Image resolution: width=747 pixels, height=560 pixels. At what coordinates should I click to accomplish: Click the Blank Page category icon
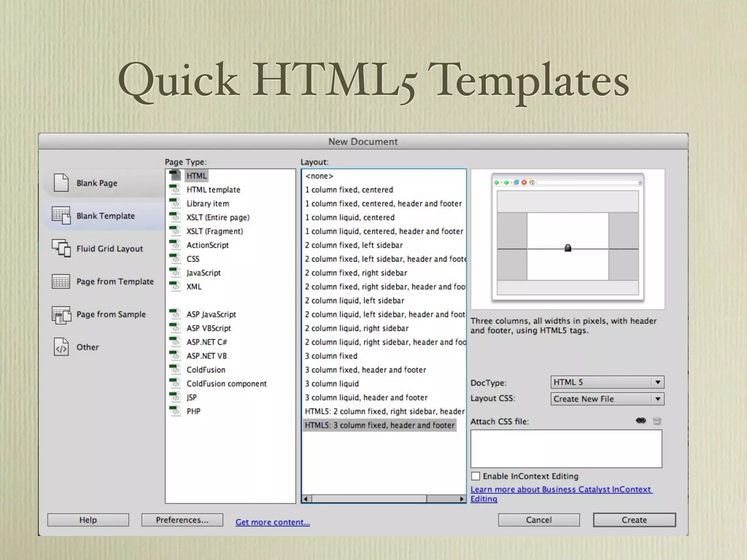pos(61,183)
